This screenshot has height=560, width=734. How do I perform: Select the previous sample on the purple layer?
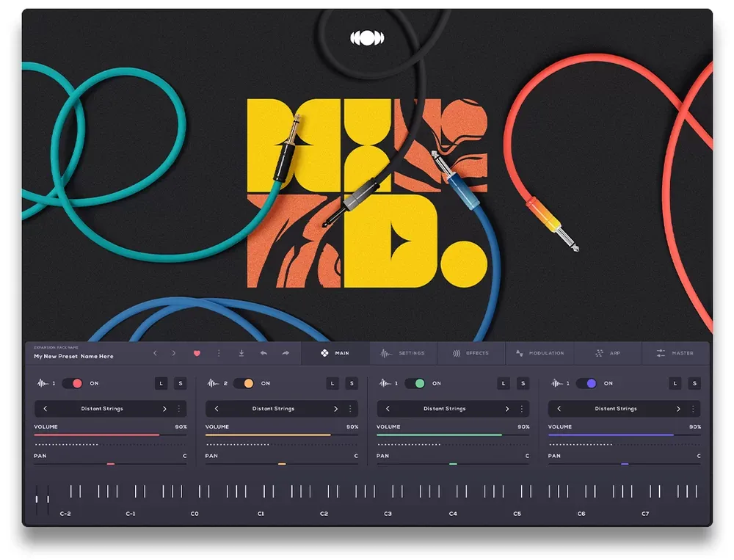pyautogui.click(x=559, y=409)
